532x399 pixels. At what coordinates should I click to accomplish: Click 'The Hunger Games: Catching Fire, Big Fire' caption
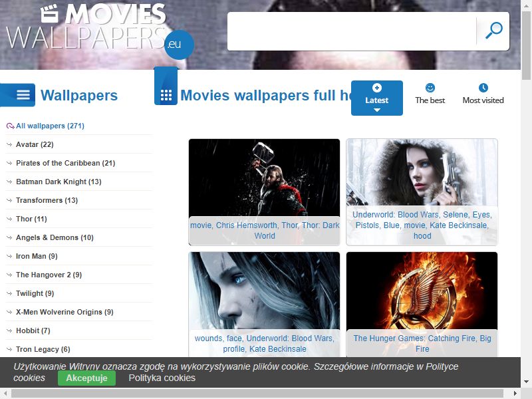(422, 343)
